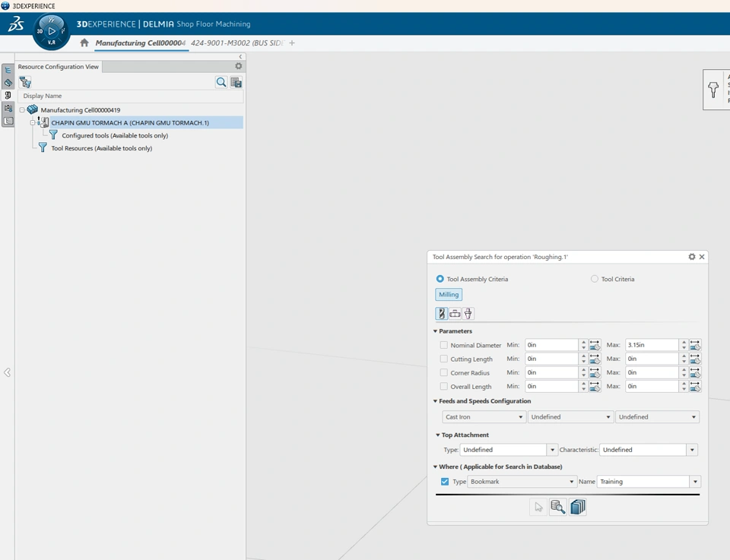The height and width of the screenshot is (560, 730).
Task: Select the tool holder type icon
Action: pos(468,314)
